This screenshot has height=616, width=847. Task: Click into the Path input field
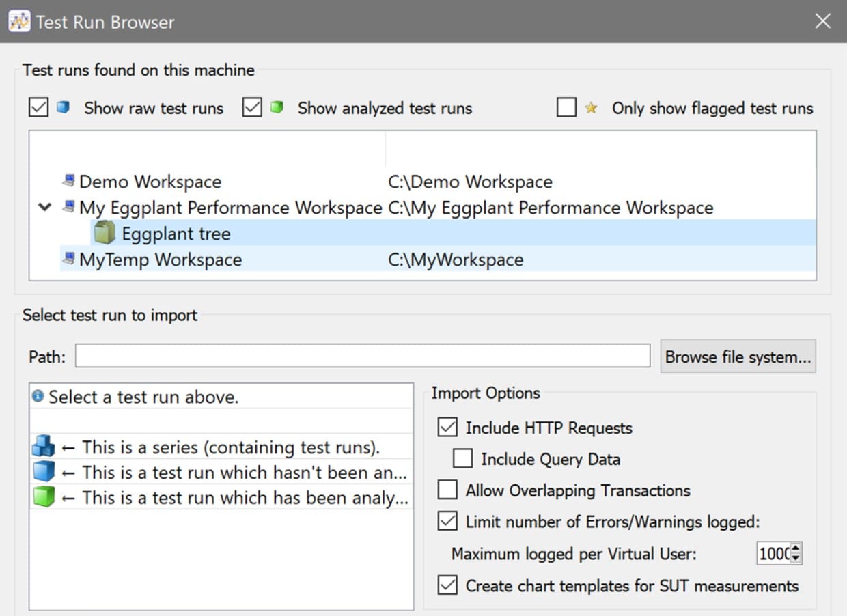tap(363, 356)
